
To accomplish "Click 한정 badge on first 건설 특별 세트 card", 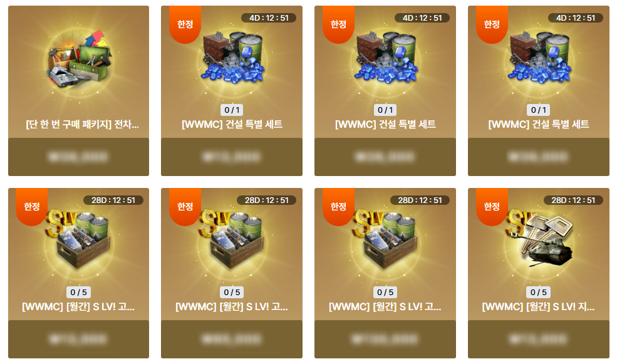I will pyautogui.click(x=185, y=24).
